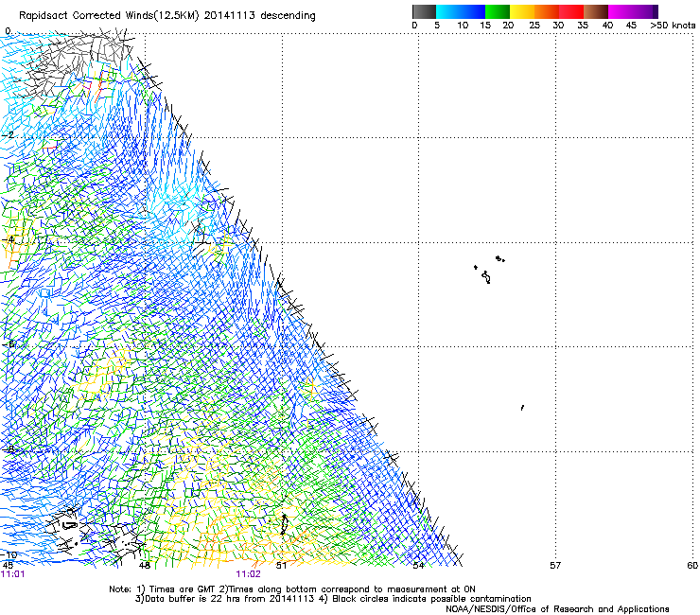Click the red 30-35 knots color band
The height and width of the screenshot is (615, 700).
coord(571,11)
